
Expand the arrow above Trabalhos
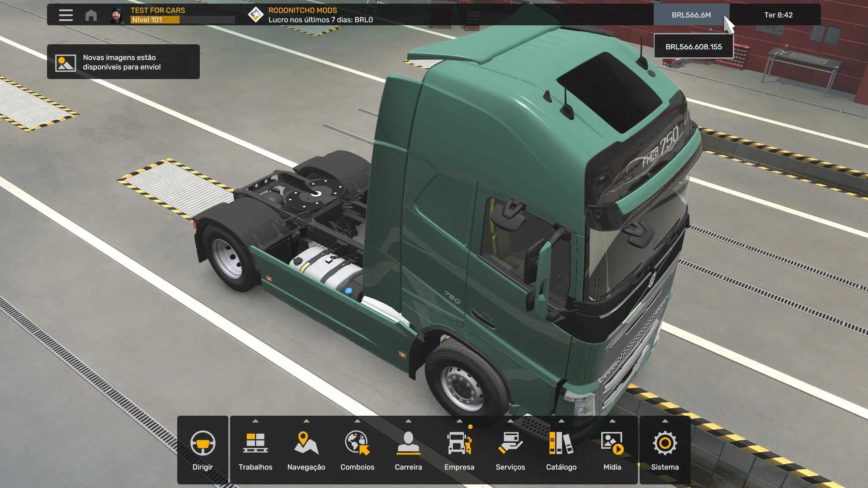coord(255,421)
